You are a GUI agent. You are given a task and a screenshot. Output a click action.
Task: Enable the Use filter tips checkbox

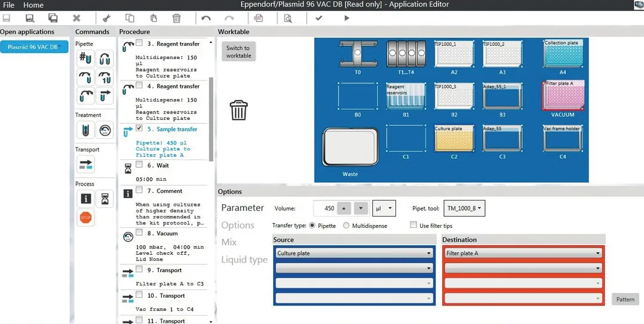tap(413, 225)
